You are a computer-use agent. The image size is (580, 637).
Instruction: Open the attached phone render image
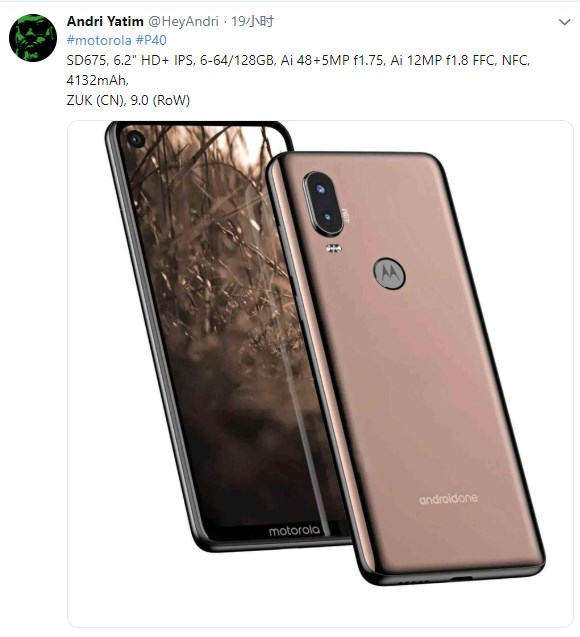[x=320, y=374]
